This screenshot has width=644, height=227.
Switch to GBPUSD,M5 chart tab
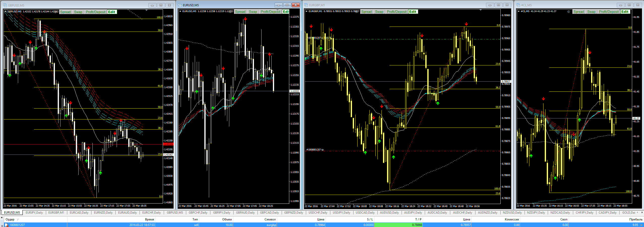click(x=175, y=212)
